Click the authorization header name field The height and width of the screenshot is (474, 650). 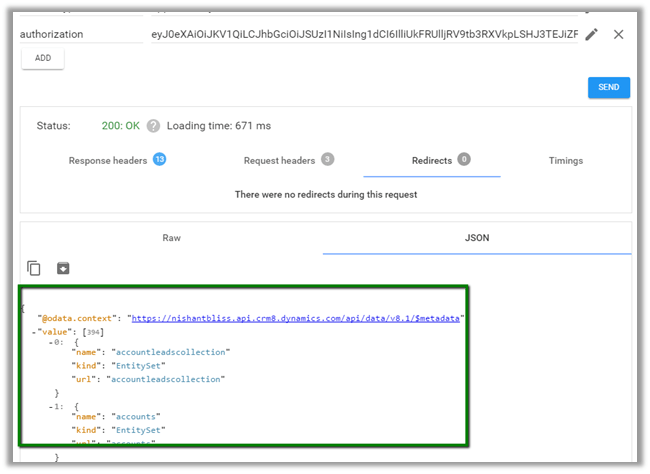[x=82, y=34]
